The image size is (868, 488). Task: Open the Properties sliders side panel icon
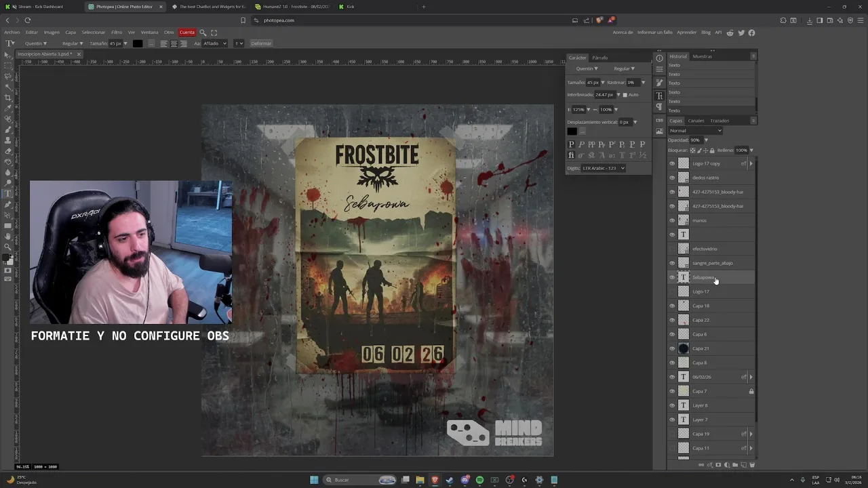659,68
